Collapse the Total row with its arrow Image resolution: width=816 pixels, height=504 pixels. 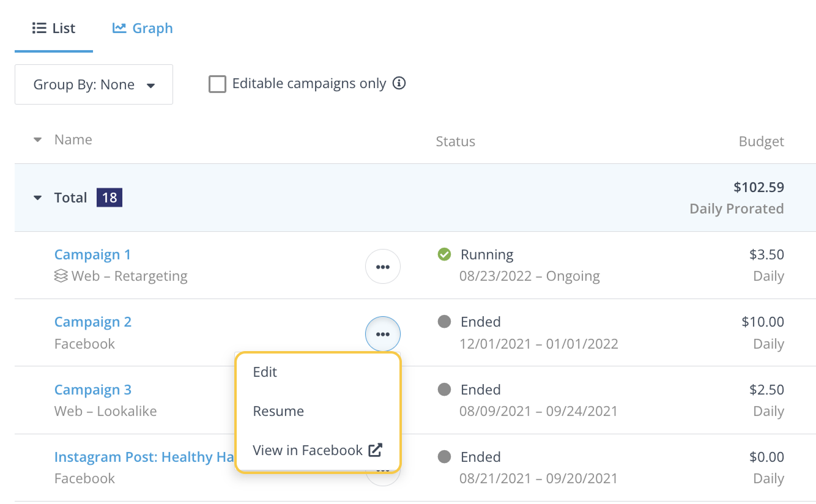point(38,198)
